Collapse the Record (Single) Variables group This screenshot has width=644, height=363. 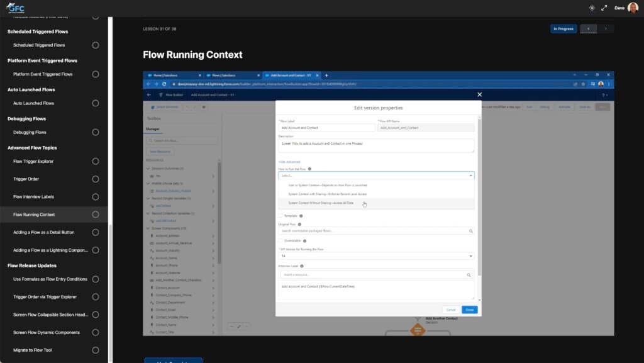(148, 198)
